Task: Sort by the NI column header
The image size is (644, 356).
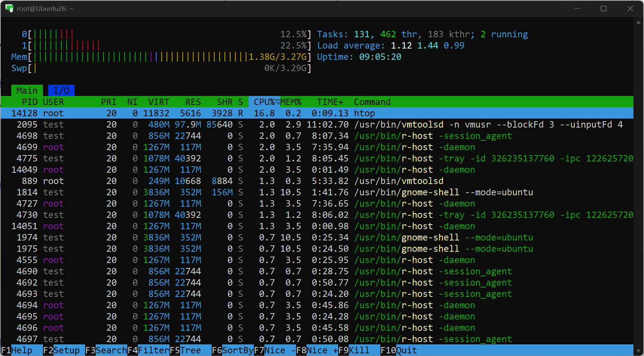Action: pyautogui.click(x=132, y=102)
